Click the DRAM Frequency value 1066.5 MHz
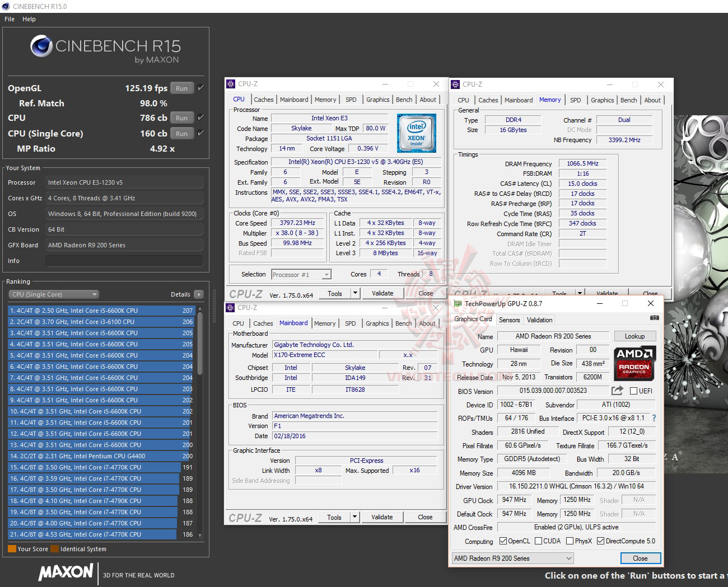This screenshot has height=587, width=728. point(582,164)
